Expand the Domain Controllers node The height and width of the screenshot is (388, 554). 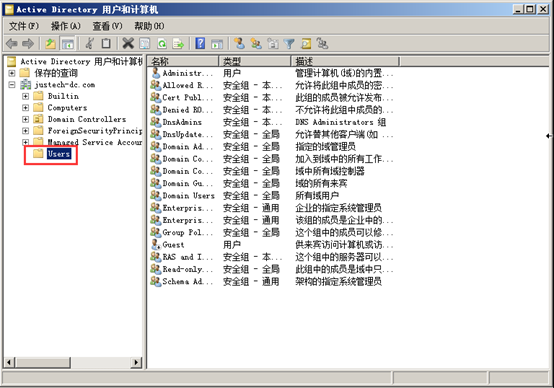pyautogui.click(x=25, y=119)
